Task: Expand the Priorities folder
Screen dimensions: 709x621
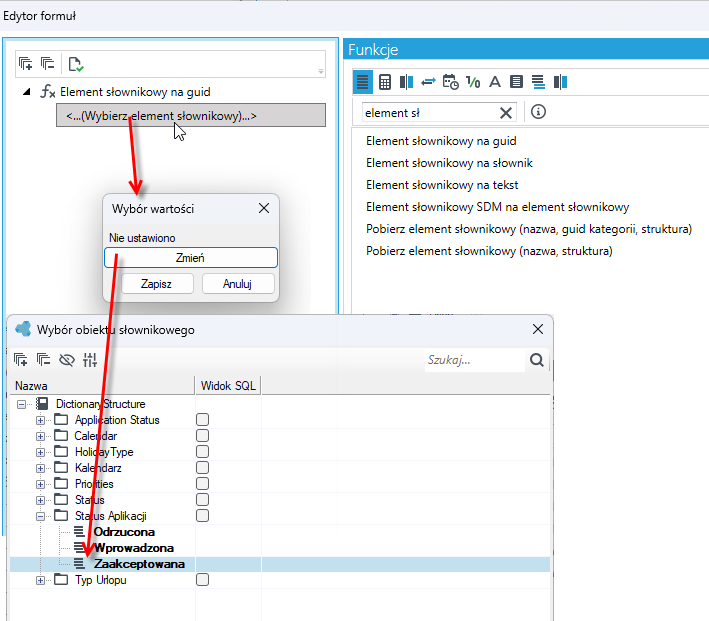Action: tap(40, 484)
